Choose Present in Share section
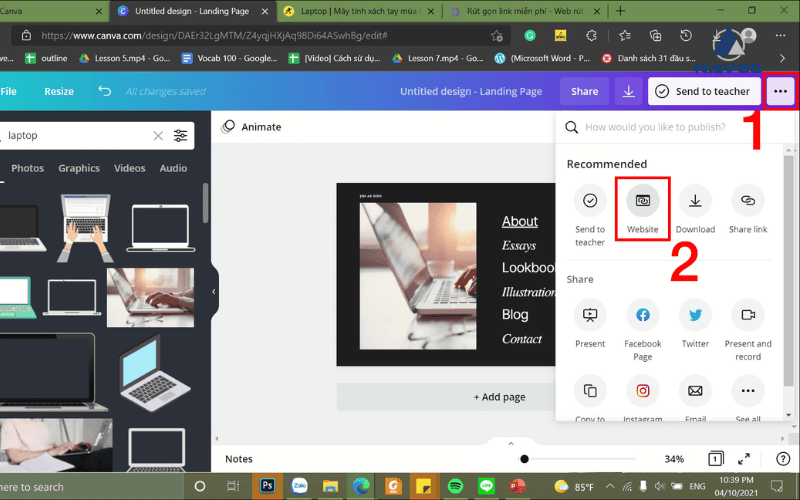This screenshot has height=500, width=800. click(x=590, y=323)
